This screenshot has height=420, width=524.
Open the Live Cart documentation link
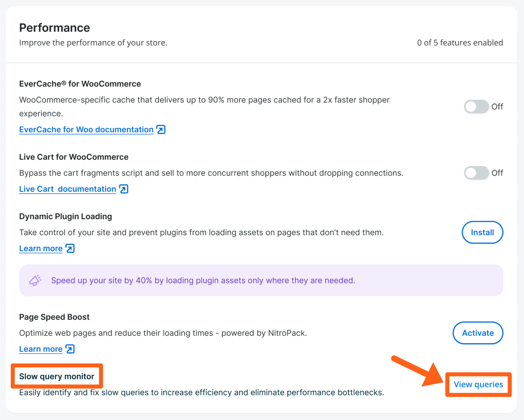click(68, 189)
